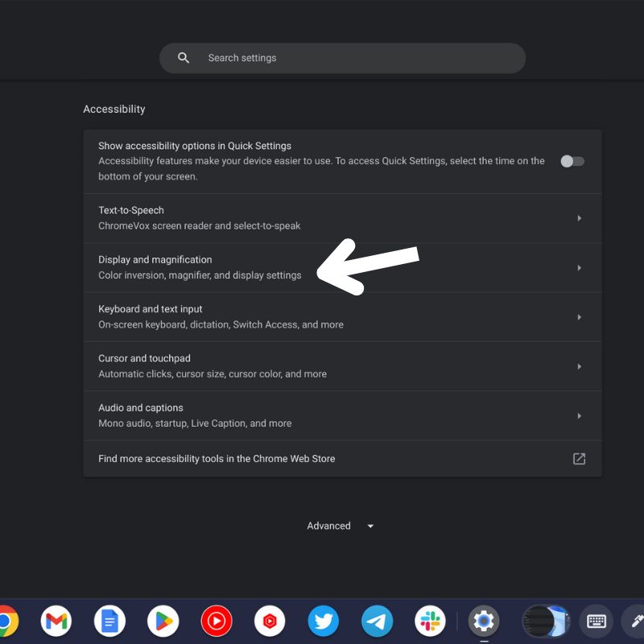Click 'Mono audio, startup, Live Caption' description
This screenshot has width=644, height=644.
coord(195,423)
